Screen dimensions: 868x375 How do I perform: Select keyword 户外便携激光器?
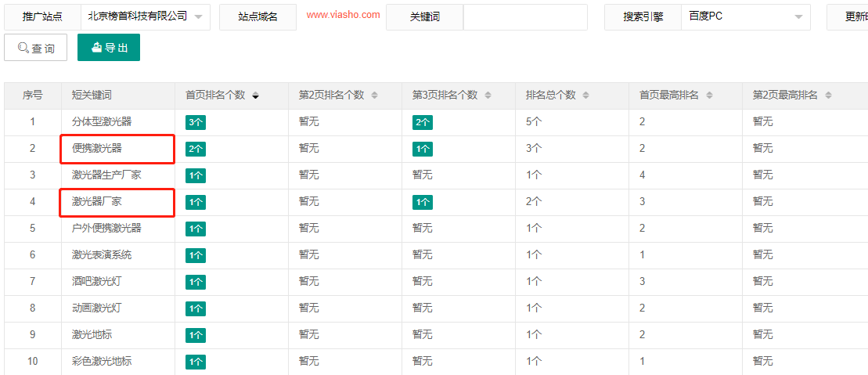tap(107, 228)
